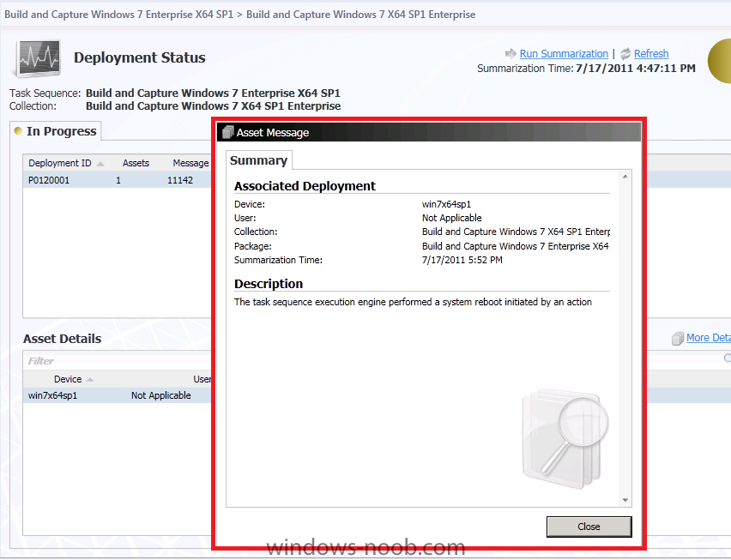This screenshot has width=731, height=560.
Task: Click the Task Sequence name text
Action: 213,93
